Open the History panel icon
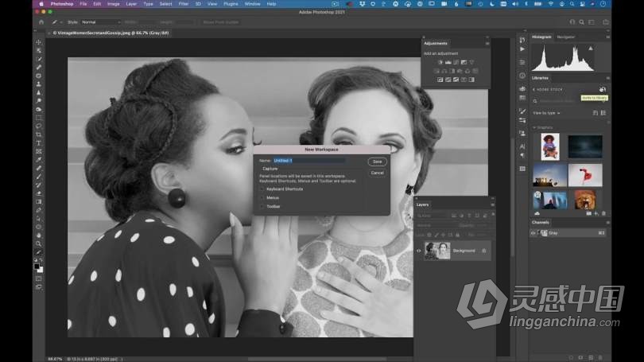Viewport: 644px width, 362px height. (522, 40)
